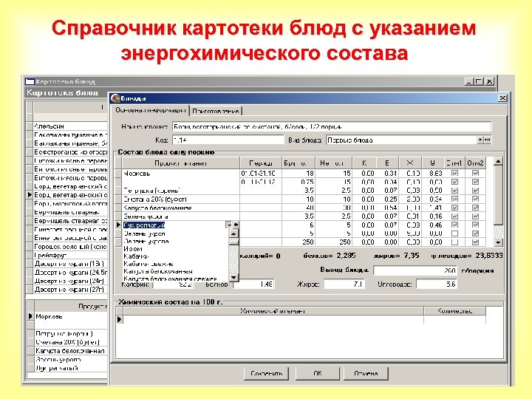Select Грейпфрут in Картотека блюд list
This screenshot has width=532, height=399.
click(70, 255)
